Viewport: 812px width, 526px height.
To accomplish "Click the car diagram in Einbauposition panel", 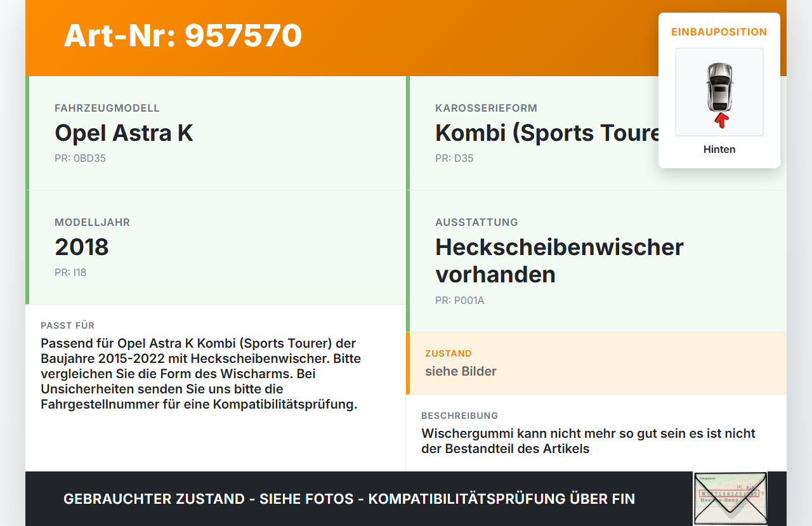I will click(x=719, y=92).
